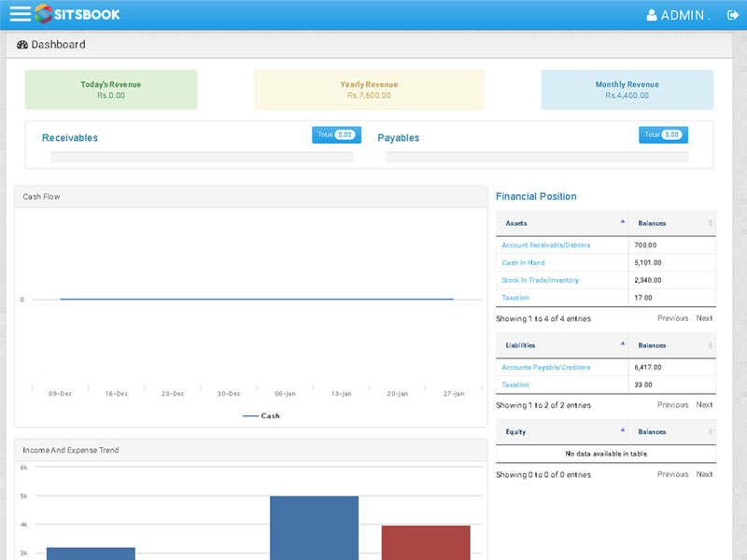The height and width of the screenshot is (560, 747).
Task: Click the Receivables Total badge
Action: point(336,135)
